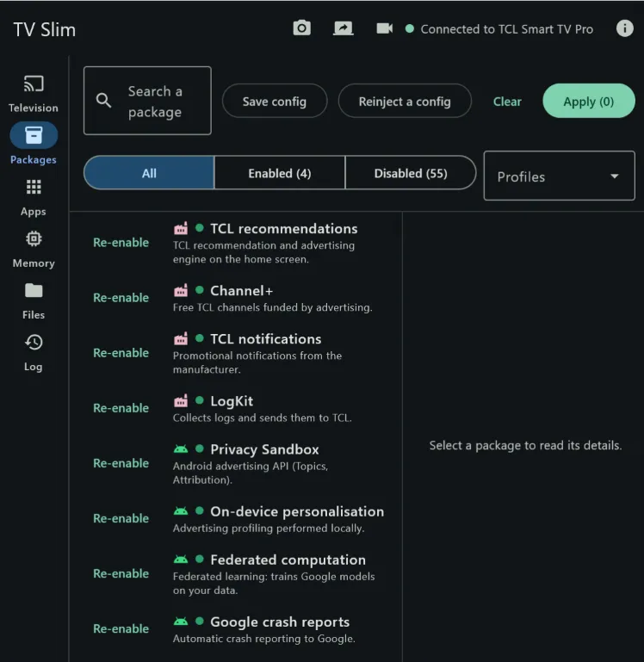Re-enable the LogKit package

click(121, 408)
